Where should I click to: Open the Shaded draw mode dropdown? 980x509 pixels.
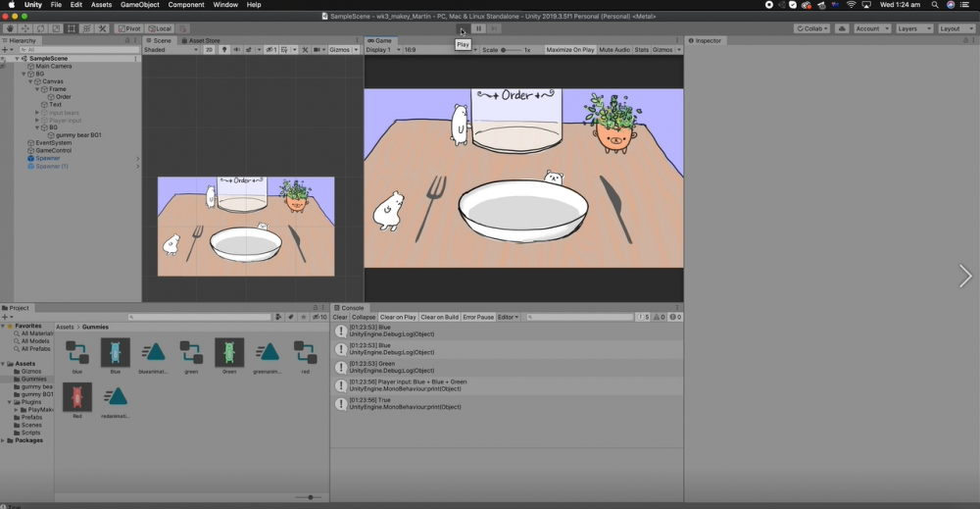coord(170,49)
